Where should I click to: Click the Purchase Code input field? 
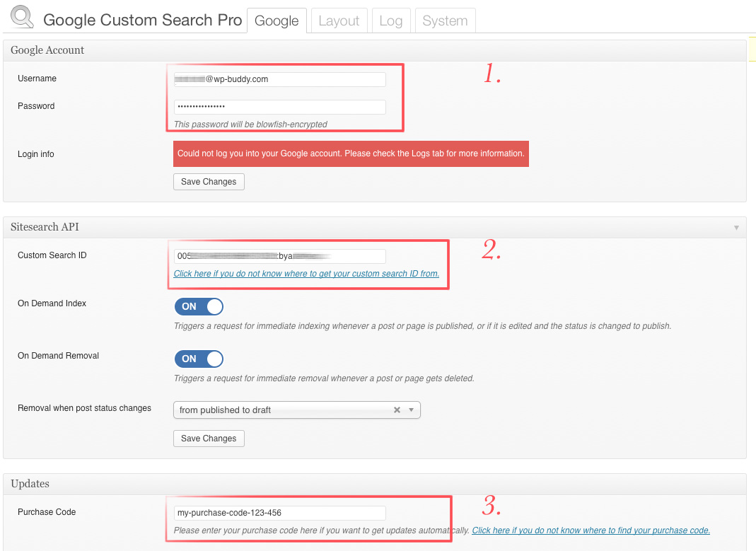pos(279,513)
